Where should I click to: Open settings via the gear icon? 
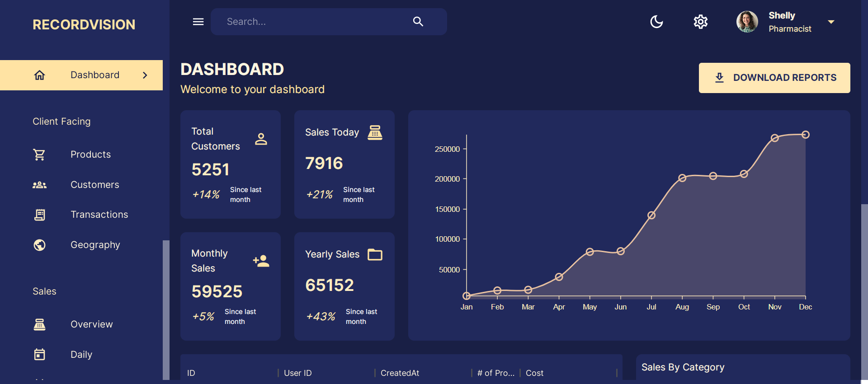pos(701,22)
